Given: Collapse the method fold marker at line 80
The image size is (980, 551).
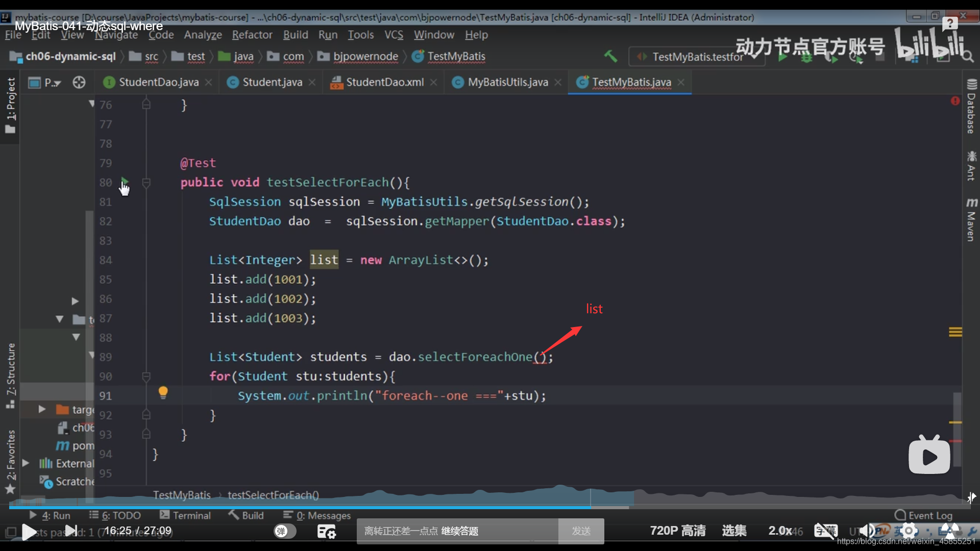Looking at the screenshot, I should pyautogui.click(x=146, y=182).
